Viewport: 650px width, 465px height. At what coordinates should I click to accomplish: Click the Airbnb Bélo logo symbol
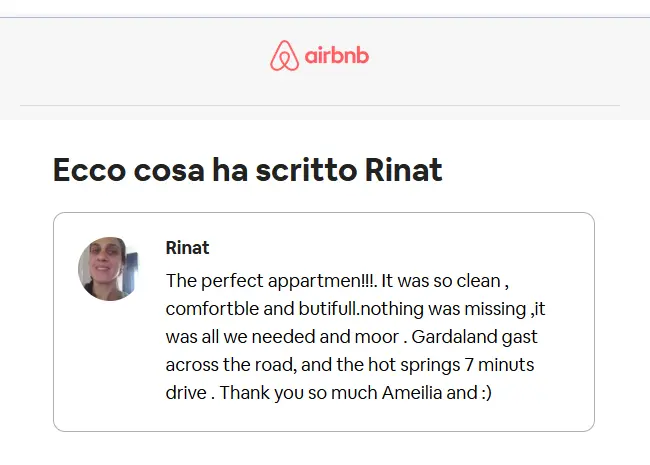(x=284, y=56)
